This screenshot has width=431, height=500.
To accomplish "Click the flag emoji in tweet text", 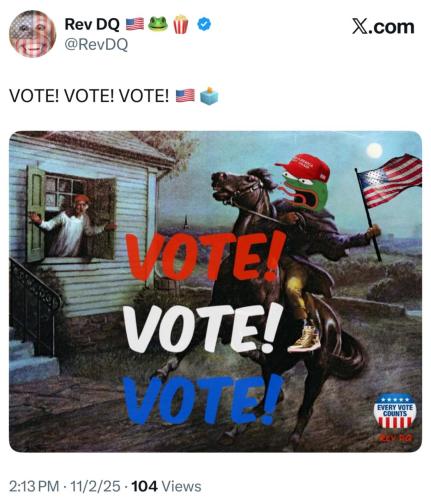I will pos(185,96).
